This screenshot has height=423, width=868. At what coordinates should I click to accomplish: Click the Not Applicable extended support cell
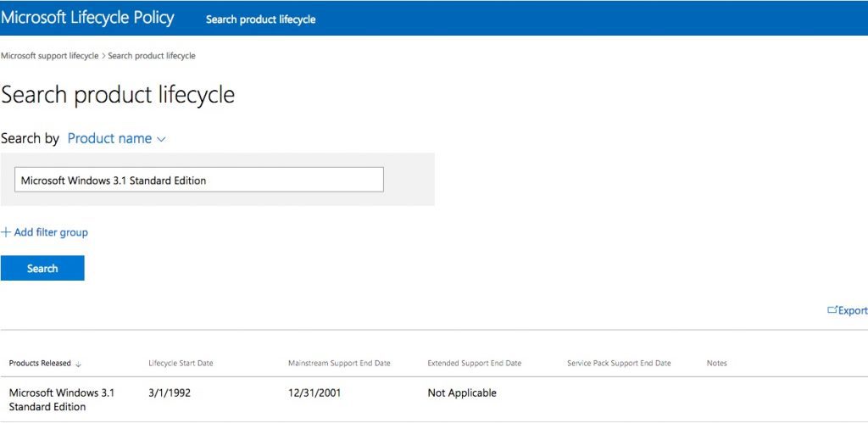462,393
